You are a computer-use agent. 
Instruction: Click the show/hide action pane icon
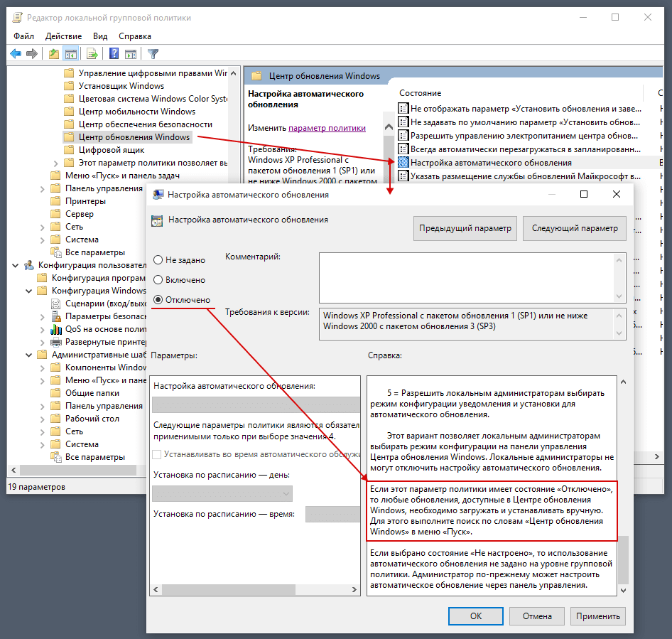[x=131, y=53]
